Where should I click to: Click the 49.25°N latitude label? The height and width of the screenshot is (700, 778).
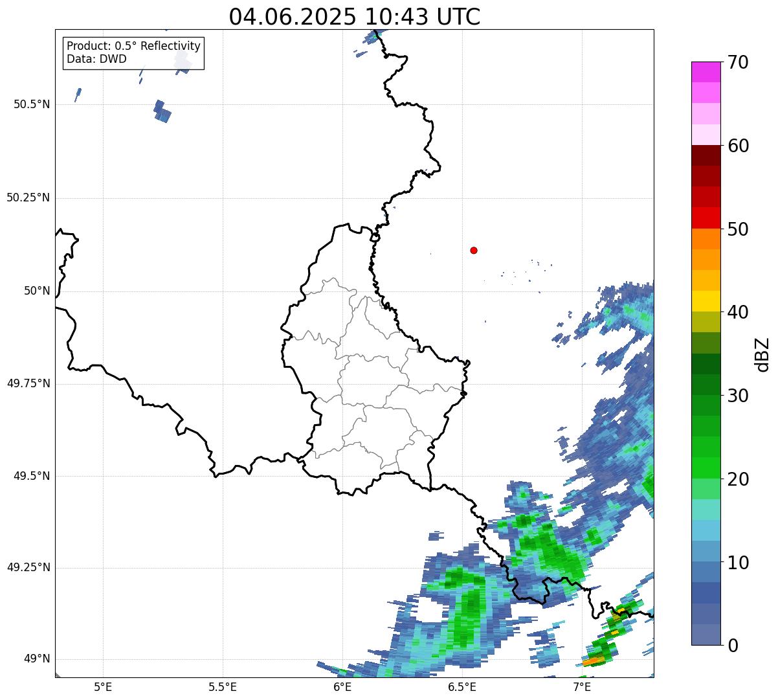tap(28, 567)
